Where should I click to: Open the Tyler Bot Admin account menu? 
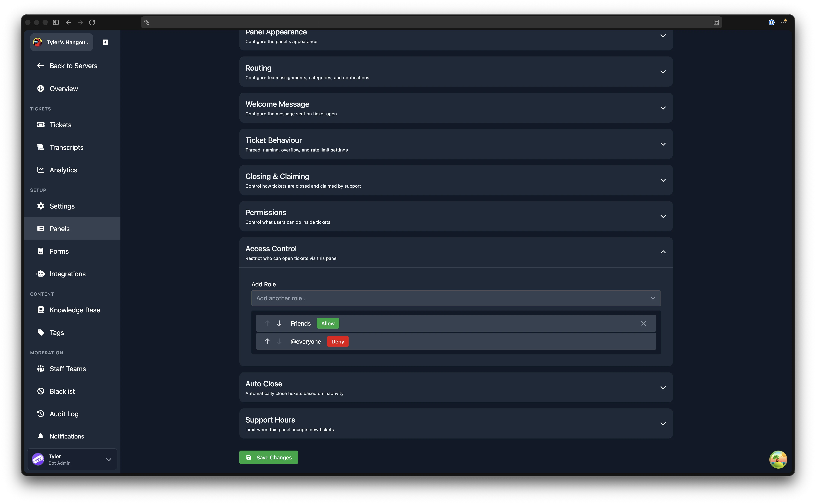[72, 459]
